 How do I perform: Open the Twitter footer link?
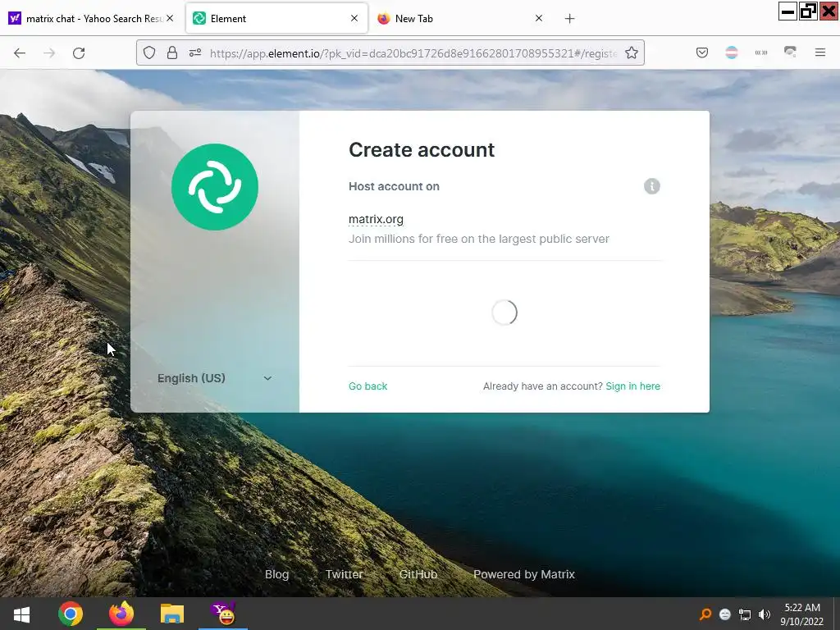[x=344, y=574]
